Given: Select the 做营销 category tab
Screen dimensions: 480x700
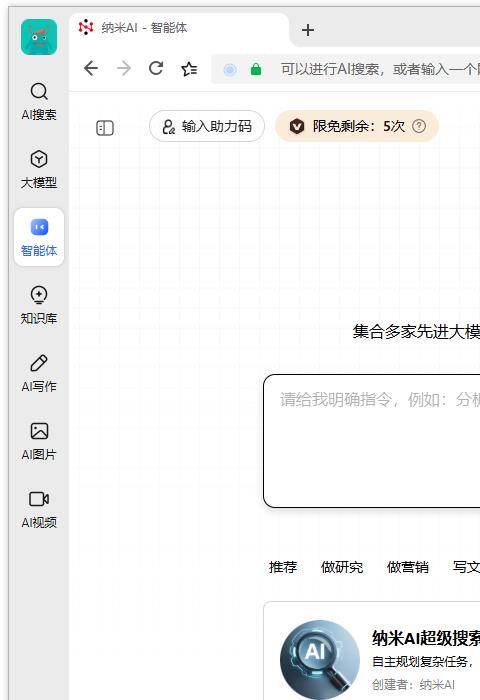Looking at the screenshot, I should point(408,567).
